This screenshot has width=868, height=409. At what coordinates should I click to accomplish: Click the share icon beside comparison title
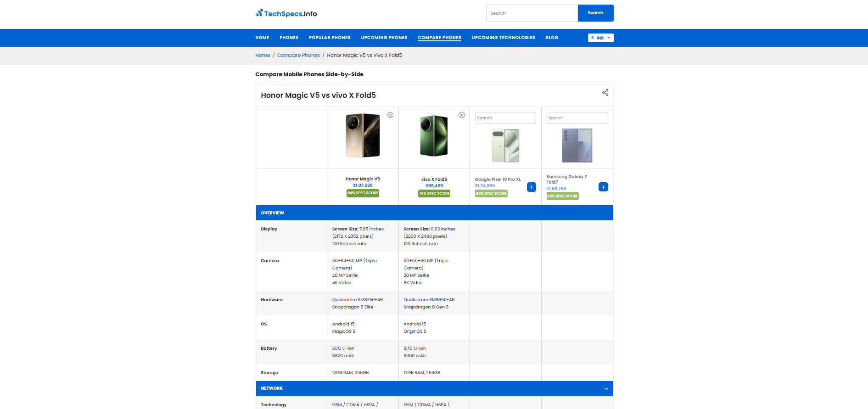[x=605, y=93]
